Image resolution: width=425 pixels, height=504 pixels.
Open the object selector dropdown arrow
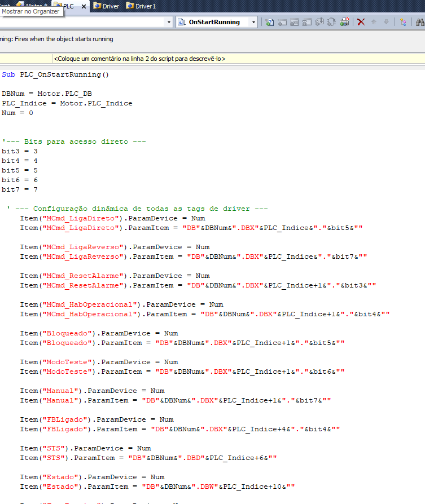click(169, 22)
